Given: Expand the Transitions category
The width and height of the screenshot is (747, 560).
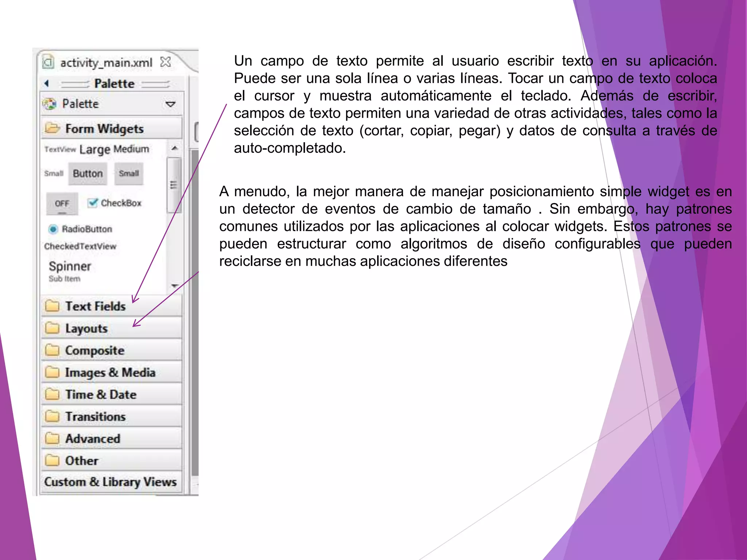Looking at the screenshot, I should click(111, 416).
